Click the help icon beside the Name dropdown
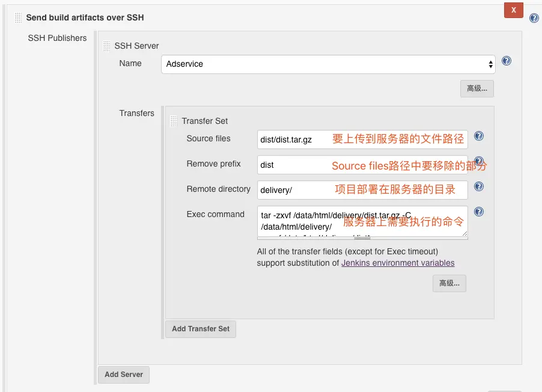The height and width of the screenshot is (392, 542). coord(507,61)
